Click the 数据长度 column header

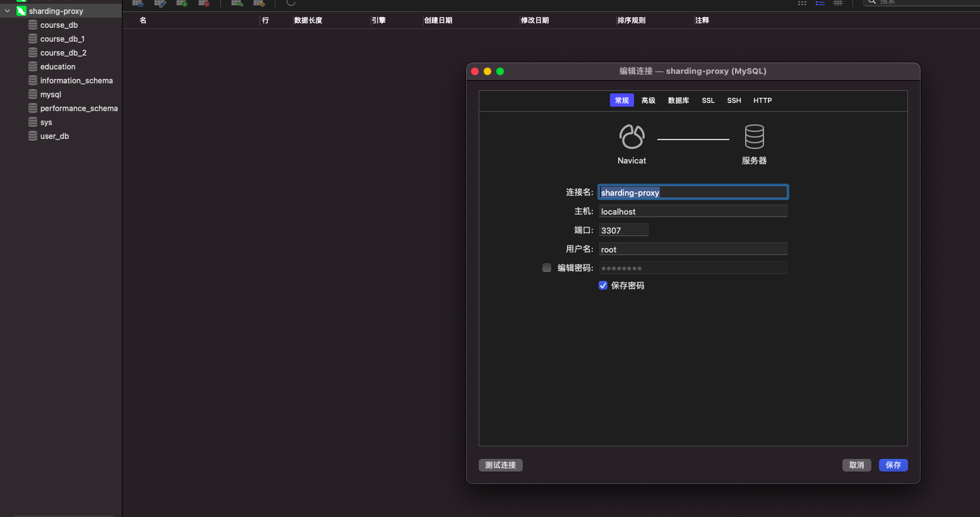(308, 20)
